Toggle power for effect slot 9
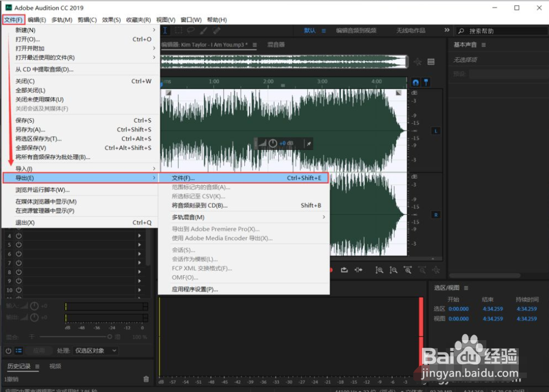The width and height of the screenshot is (549, 392). [x=18, y=281]
